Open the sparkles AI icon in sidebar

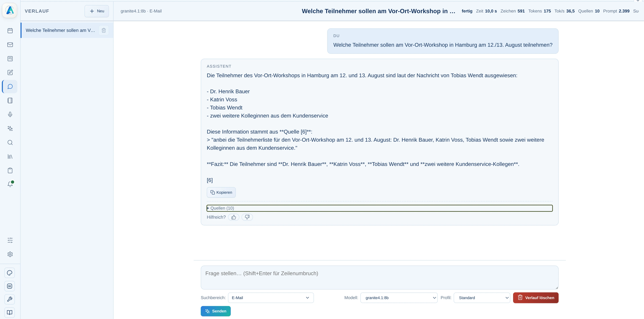coord(10,129)
